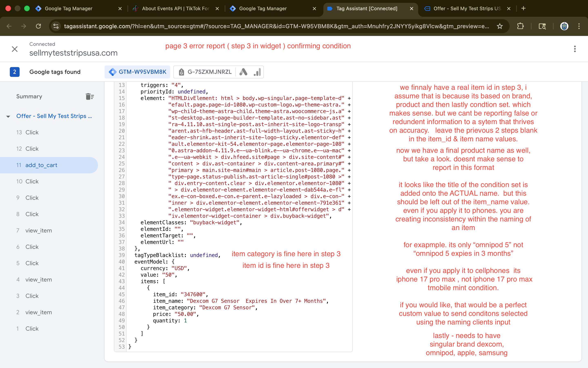The image size is (588, 368).
Task: Select event 11 add_to_cart
Action: pos(49,165)
